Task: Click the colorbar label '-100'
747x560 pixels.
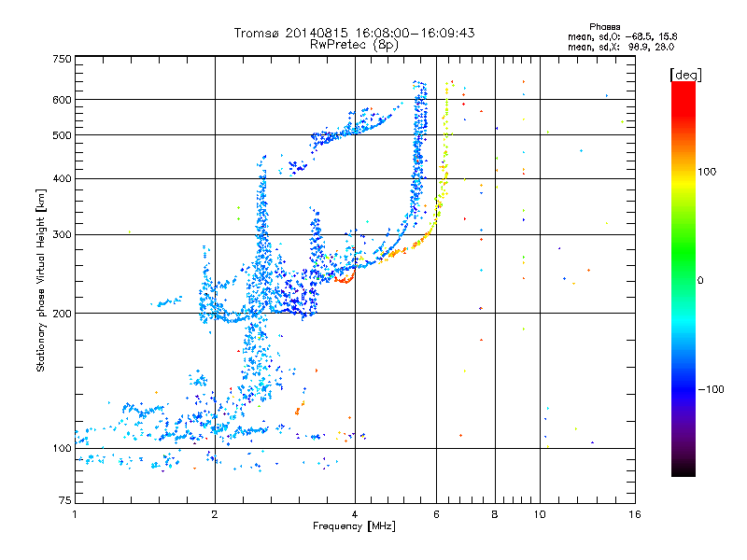Action: coord(711,389)
